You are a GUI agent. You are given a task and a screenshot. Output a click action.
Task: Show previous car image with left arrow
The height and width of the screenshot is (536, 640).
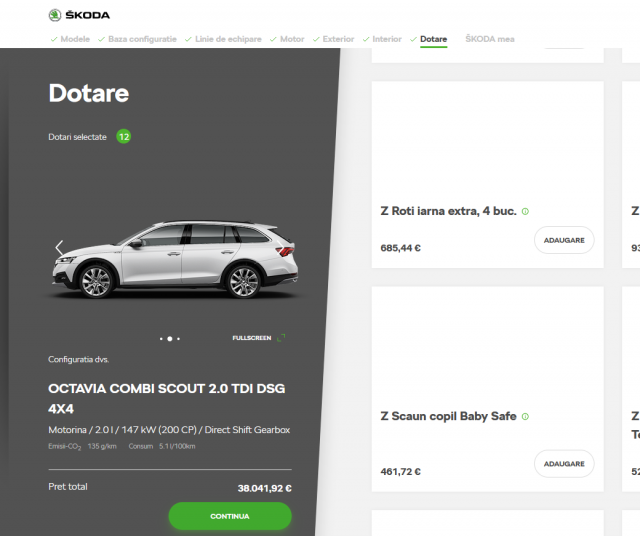point(59,248)
